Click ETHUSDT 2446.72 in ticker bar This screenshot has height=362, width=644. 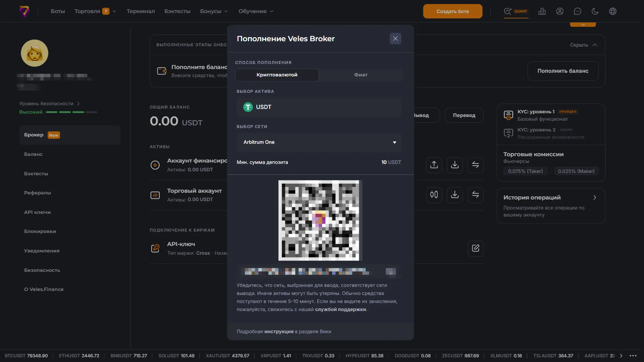[x=79, y=356]
